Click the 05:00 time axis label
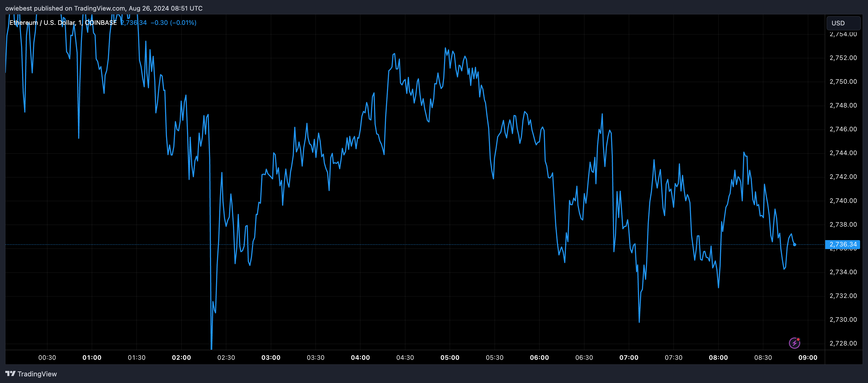 [450, 357]
